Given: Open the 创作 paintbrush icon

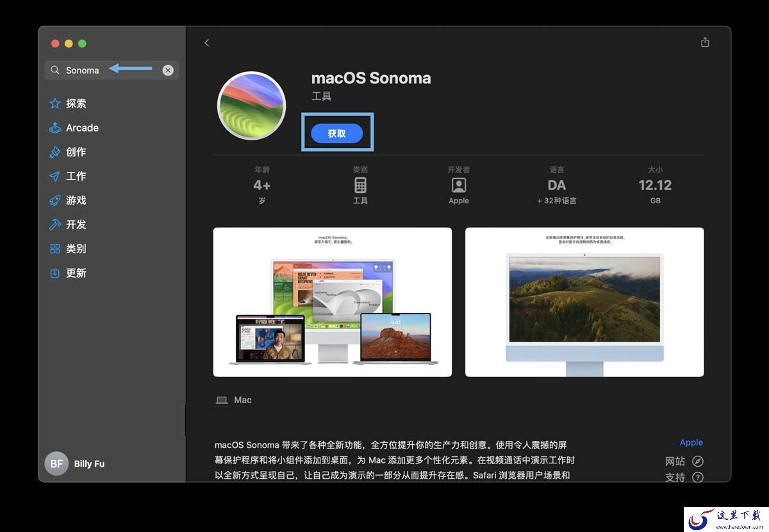Looking at the screenshot, I should pos(55,153).
